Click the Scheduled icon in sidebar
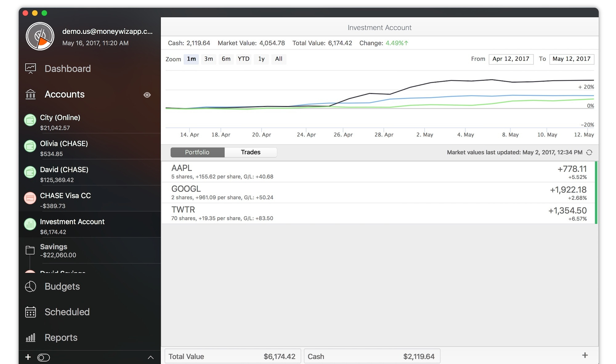The image size is (616, 364). 30,312
